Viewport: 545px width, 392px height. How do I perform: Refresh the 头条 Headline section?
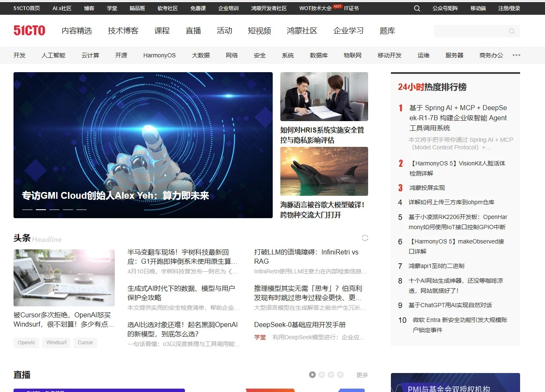click(365, 238)
